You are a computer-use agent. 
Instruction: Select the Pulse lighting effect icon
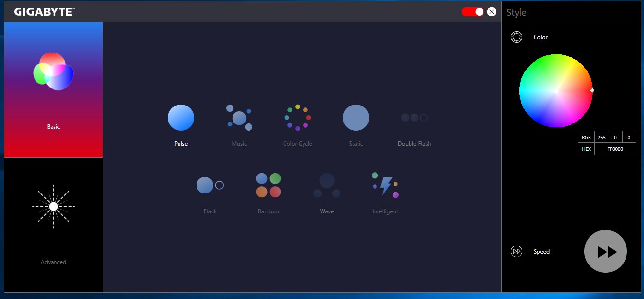coord(181,118)
